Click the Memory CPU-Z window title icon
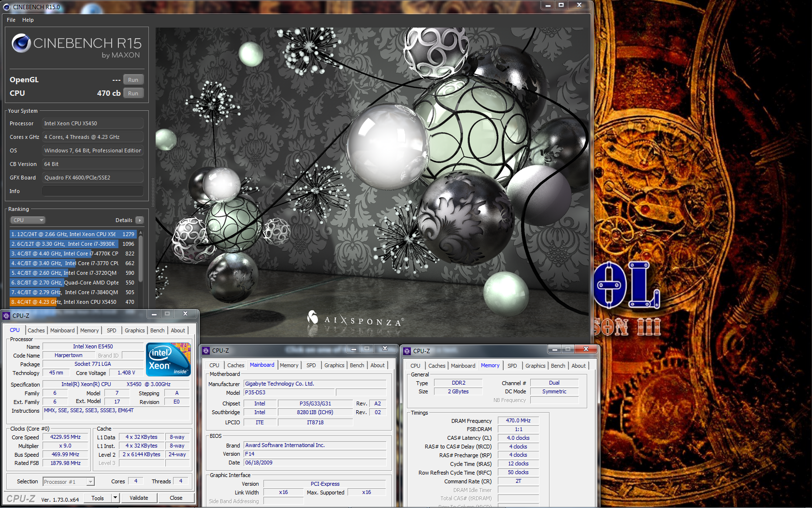 click(x=407, y=351)
